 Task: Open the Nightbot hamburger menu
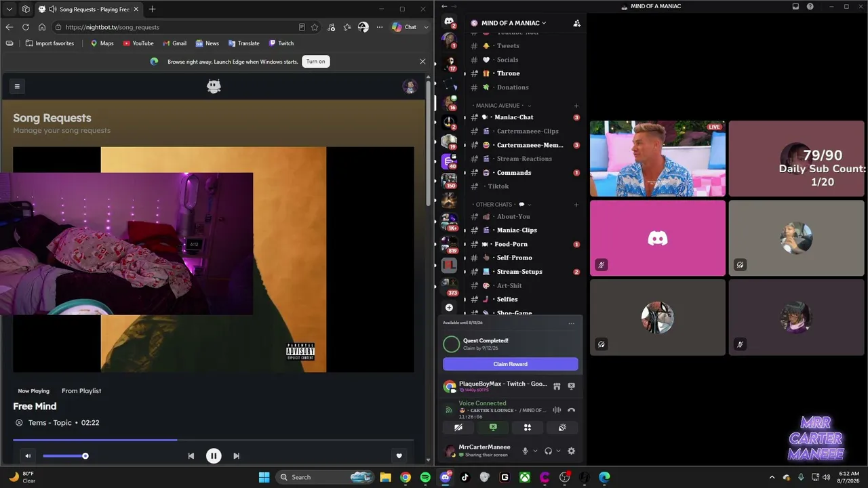coord(17,86)
